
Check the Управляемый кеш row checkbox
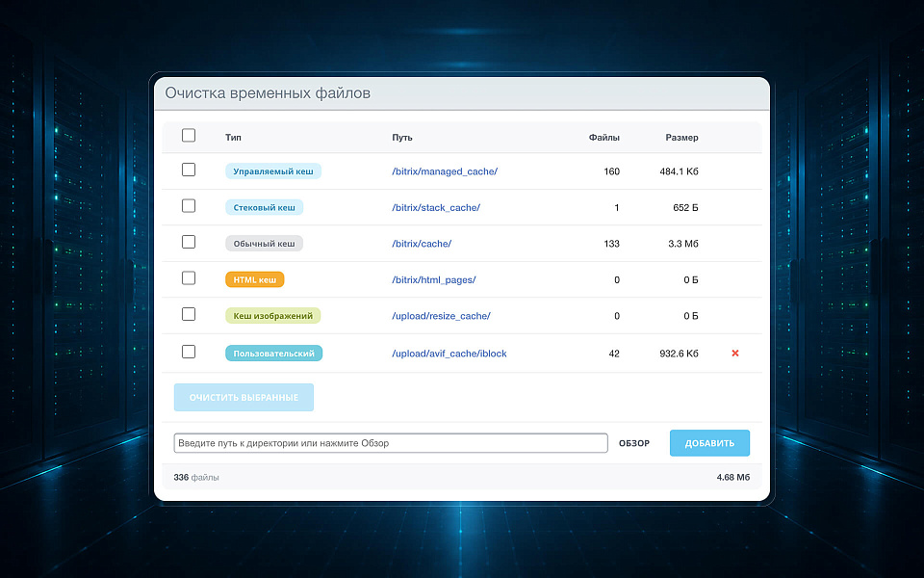189,170
